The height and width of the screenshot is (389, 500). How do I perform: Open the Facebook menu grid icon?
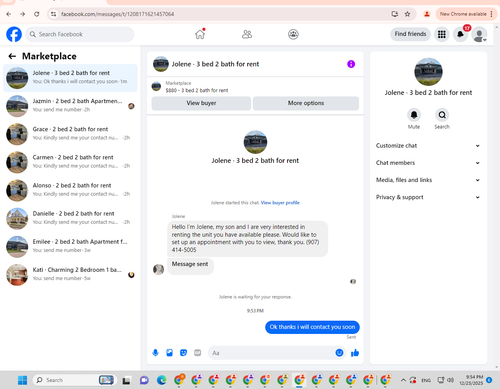pyautogui.click(x=442, y=34)
